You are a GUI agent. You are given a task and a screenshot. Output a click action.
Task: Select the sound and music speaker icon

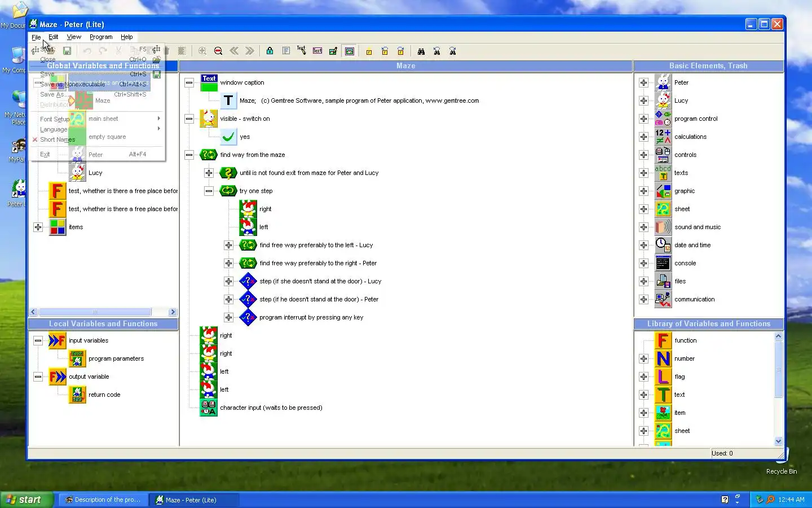click(x=663, y=227)
